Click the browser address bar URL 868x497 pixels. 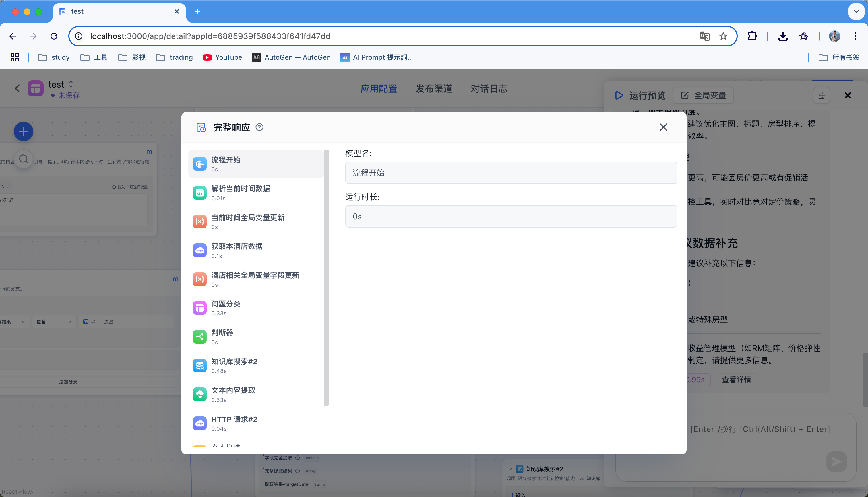(x=210, y=36)
